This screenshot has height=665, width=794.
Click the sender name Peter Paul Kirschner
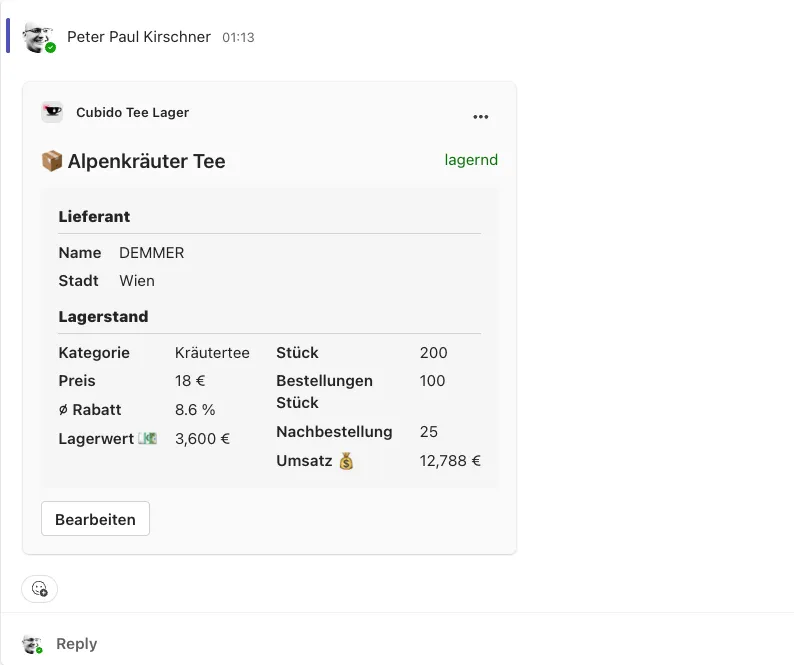139,37
